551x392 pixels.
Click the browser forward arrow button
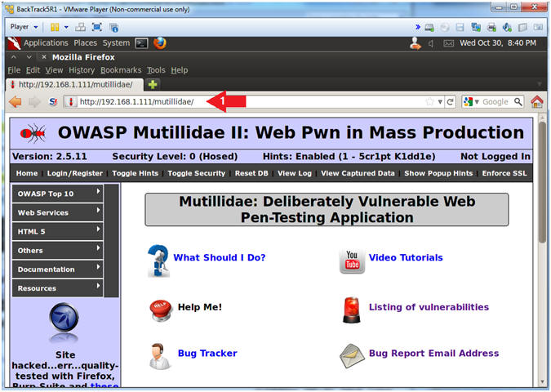pos(34,101)
